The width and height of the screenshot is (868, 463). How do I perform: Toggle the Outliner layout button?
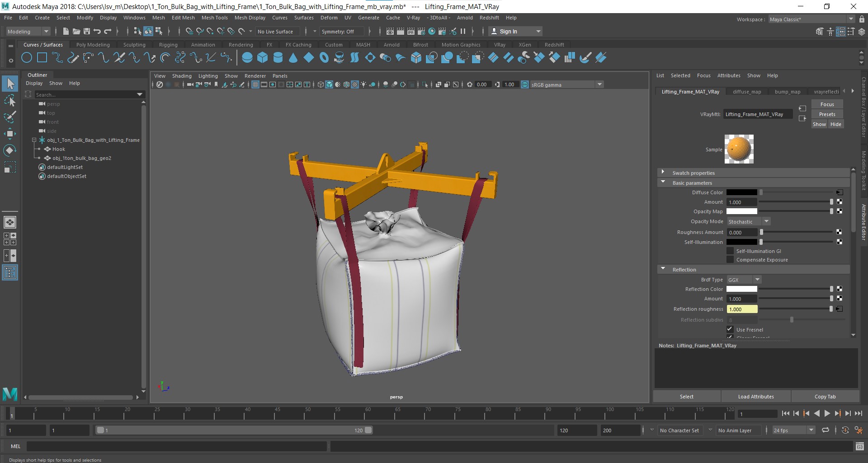(x=10, y=272)
